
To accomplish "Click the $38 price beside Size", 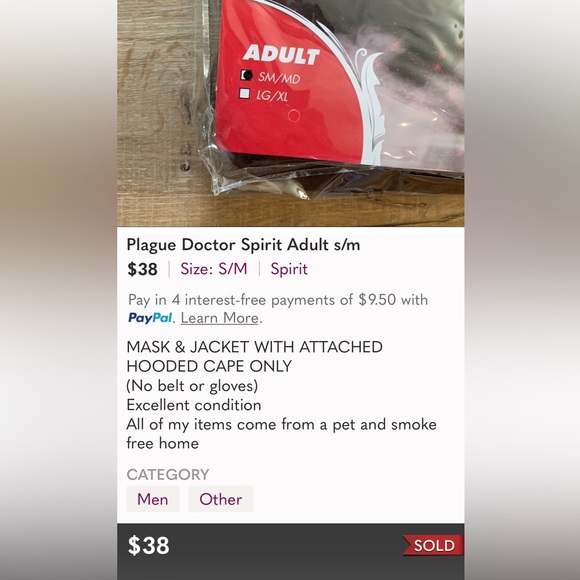I will coord(142,269).
